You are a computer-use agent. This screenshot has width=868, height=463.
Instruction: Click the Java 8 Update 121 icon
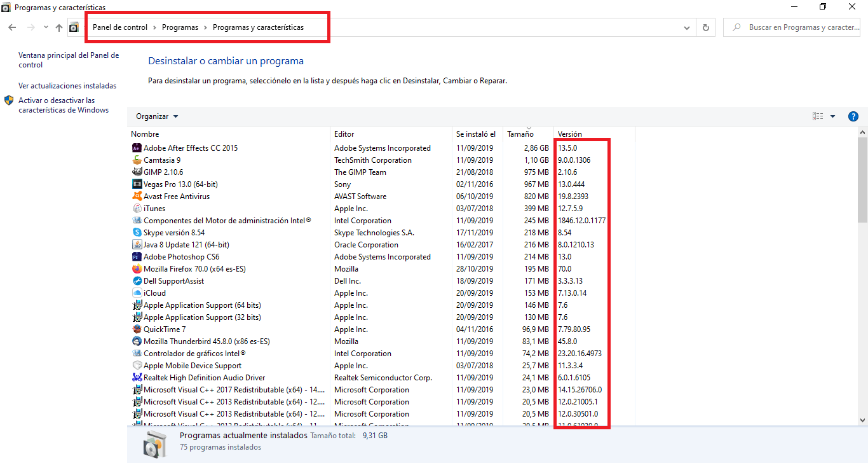(x=137, y=245)
